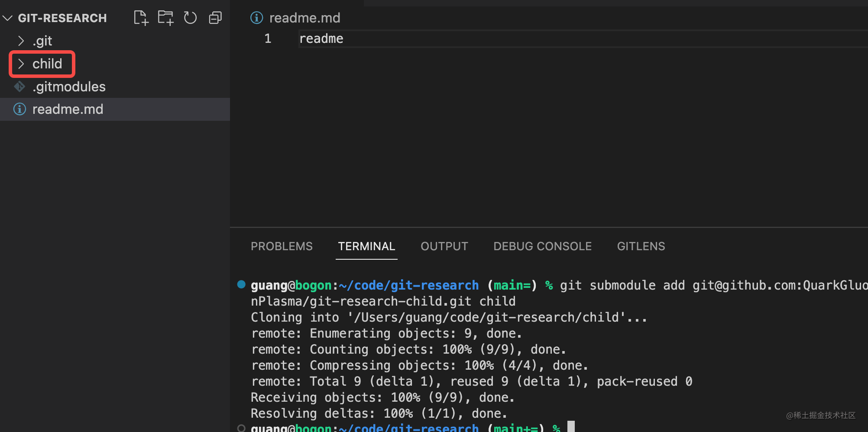Viewport: 868px width, 432px height.
Task: Click the Collapse Folders icon in Explorer
Action: point(215,18)
